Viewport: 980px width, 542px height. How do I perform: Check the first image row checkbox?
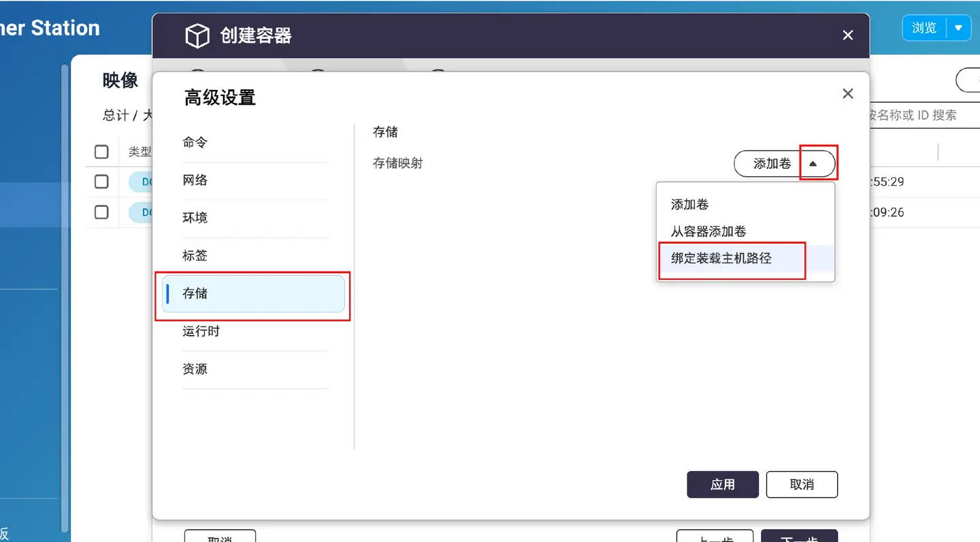click(101, 181)
